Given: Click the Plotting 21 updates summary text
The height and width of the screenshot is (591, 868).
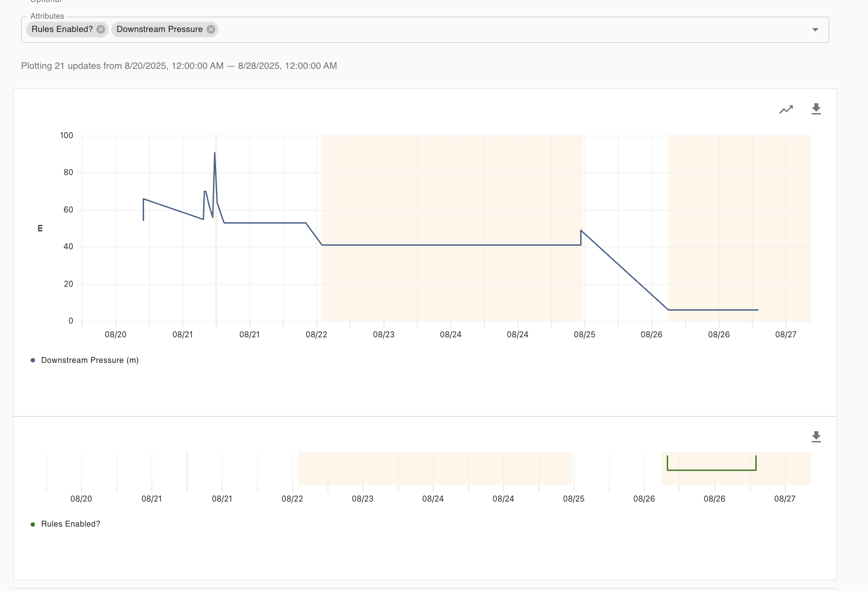Looking at the screenshot, I should click(x=179, y=66).
